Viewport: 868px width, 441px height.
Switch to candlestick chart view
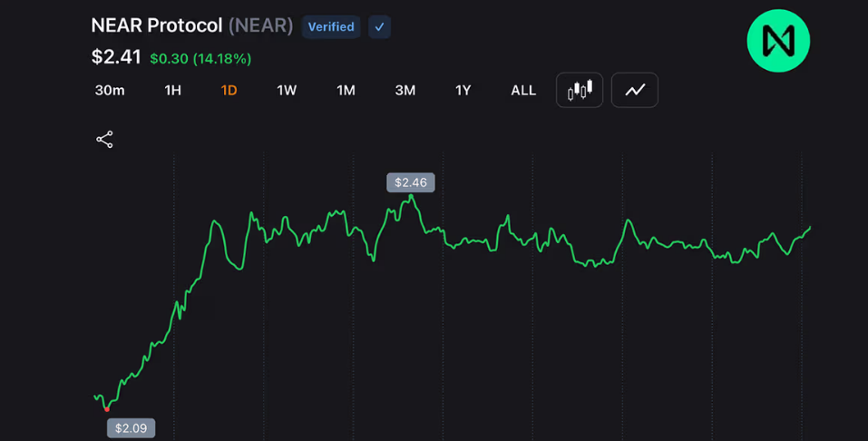coord(579,90)
